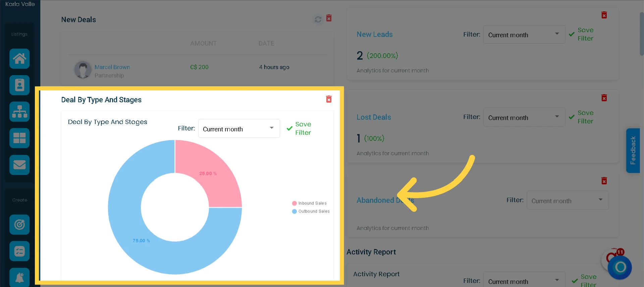The image size is (644, 287).
Task: Click the '4 hours ago' date cell
Action: coord(274,67)
